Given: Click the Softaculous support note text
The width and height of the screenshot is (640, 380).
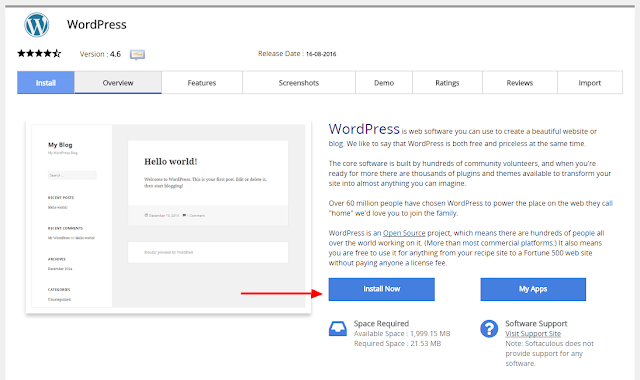Looking at the screenshot, I should pos(549,353).
